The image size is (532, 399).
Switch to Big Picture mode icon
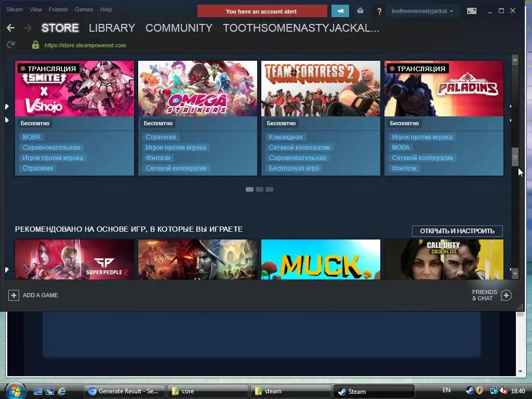472,11
